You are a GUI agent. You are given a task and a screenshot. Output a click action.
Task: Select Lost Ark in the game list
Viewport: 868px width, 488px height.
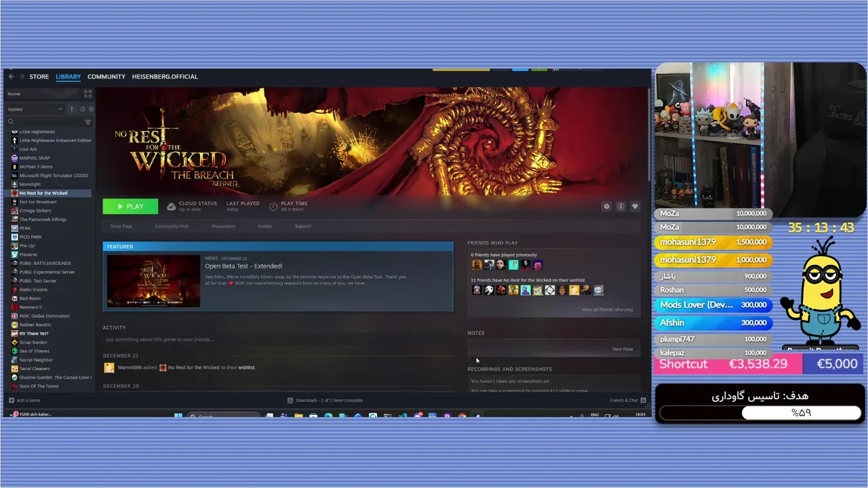click(x=28, y=149)
